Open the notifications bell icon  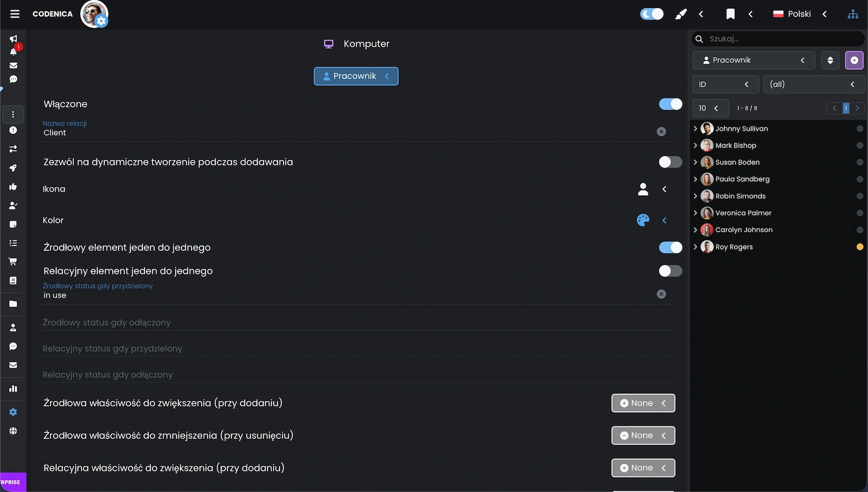(x=14, y=52)
